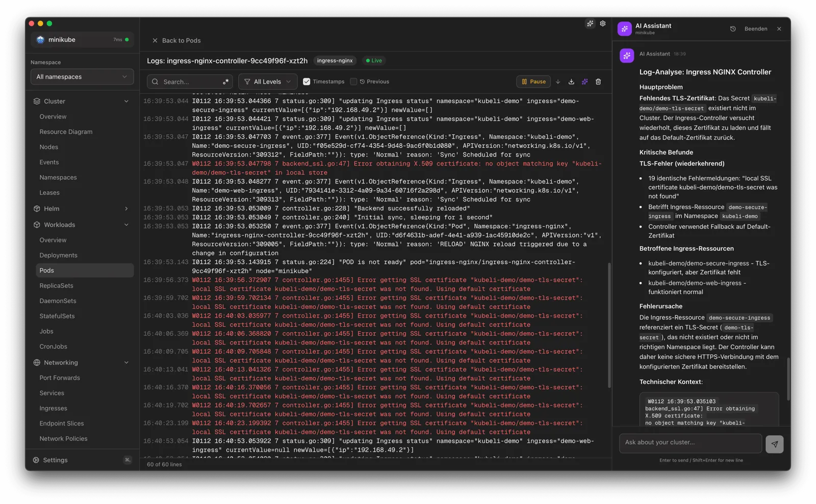Viewport: 816px width, 504px height.
Task: Analyze logs with AI sparkle icon
Action: [x=585, y=82]
